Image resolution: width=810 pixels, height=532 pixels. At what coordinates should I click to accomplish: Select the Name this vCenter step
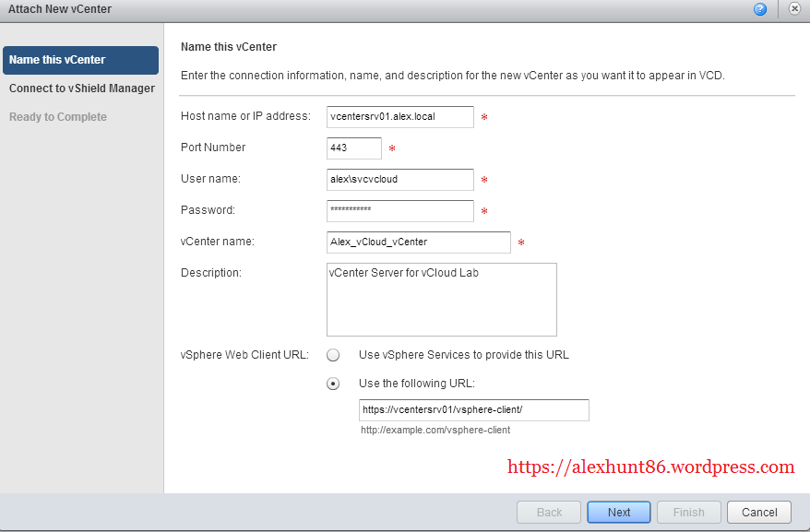tap(80, 60)
